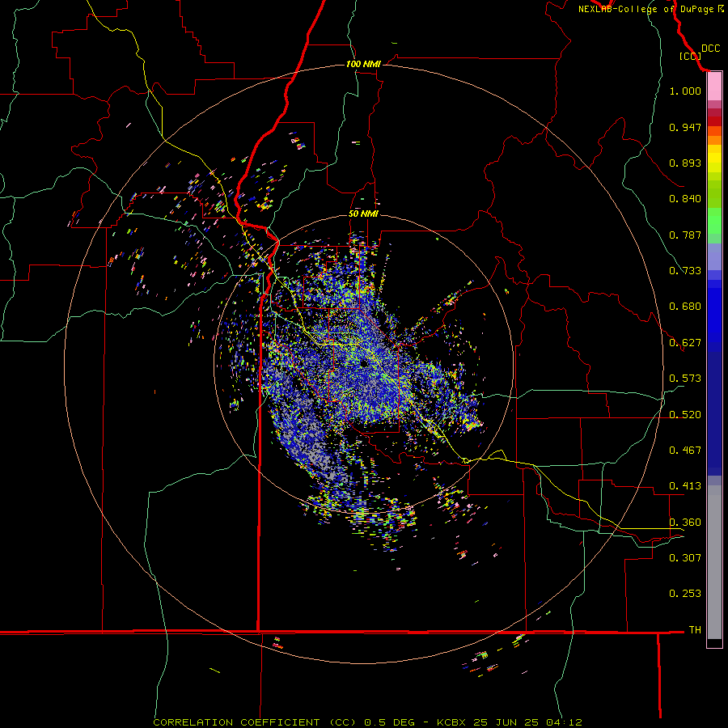
Task: Click the 0.893 scale value
Action: tap(685, 163)
